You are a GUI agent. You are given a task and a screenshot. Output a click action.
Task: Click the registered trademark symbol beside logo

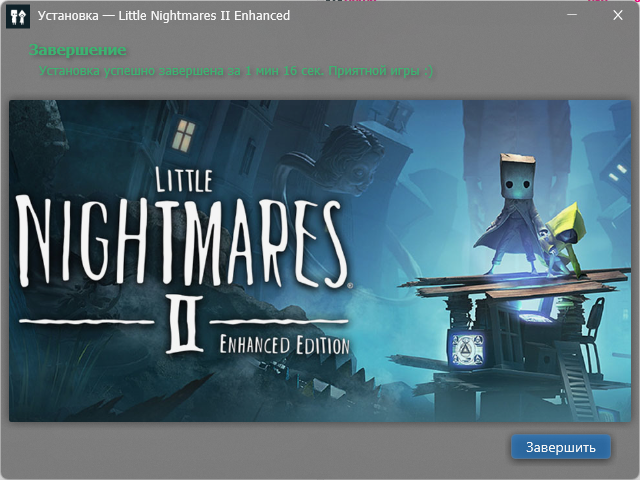click(x=348, y=284)
